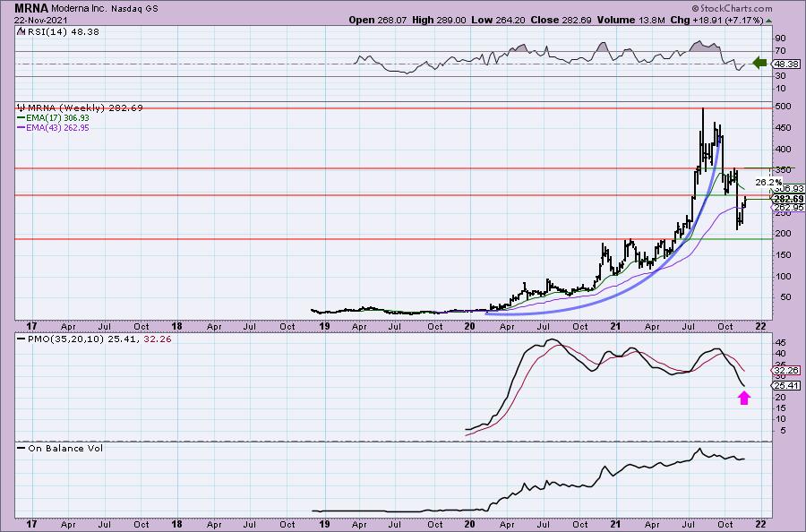Viewport: 806px width, 532px height.
Task: Click the 150 price axis label
Action: click(784, 255)
